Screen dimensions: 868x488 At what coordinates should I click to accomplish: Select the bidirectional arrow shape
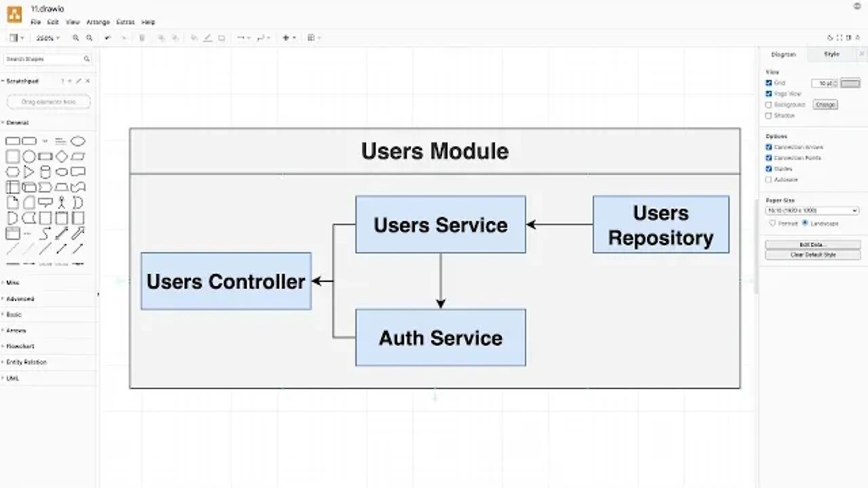coord(62,234)
